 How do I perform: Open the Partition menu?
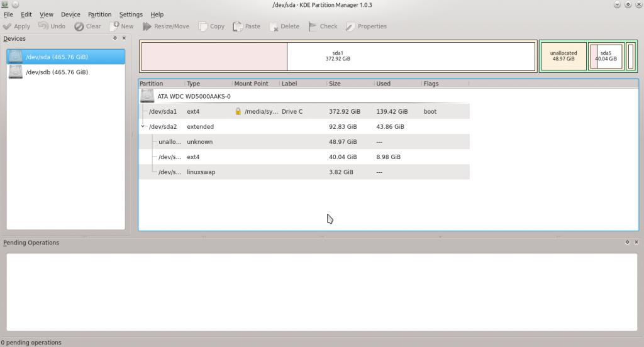coord(99,14)
